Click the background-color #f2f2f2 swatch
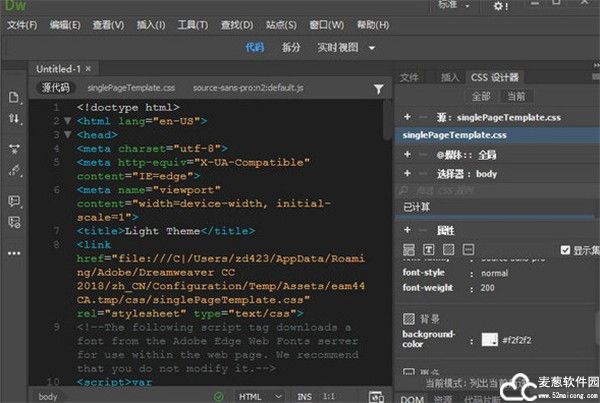Image resolution: width=600 pixels, height=403 pixels. click(489, 340)
